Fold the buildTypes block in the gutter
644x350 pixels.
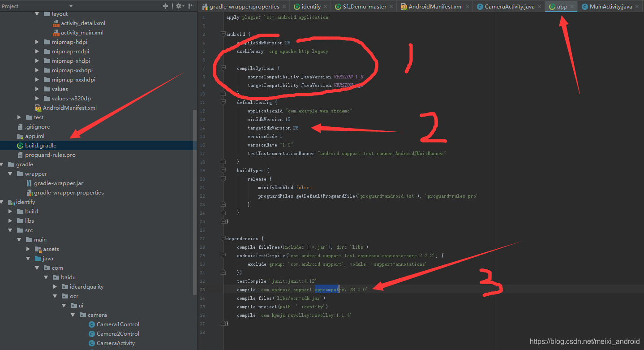[x=223, y=170]
